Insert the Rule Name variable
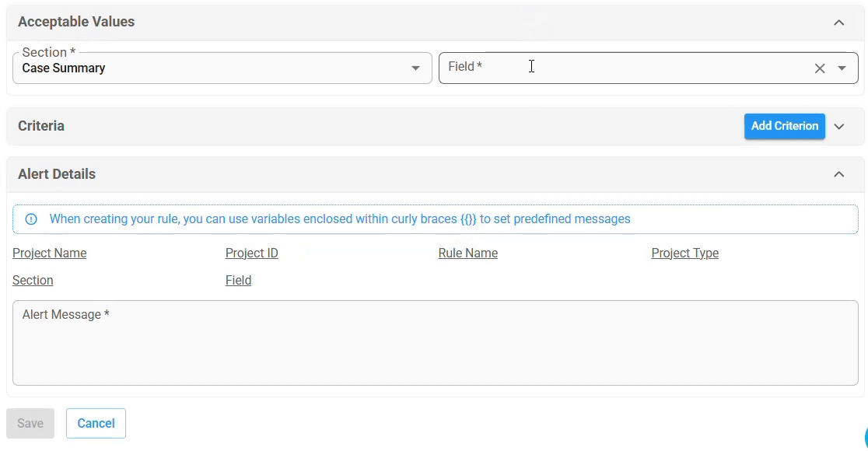 [x=468, y=253]
